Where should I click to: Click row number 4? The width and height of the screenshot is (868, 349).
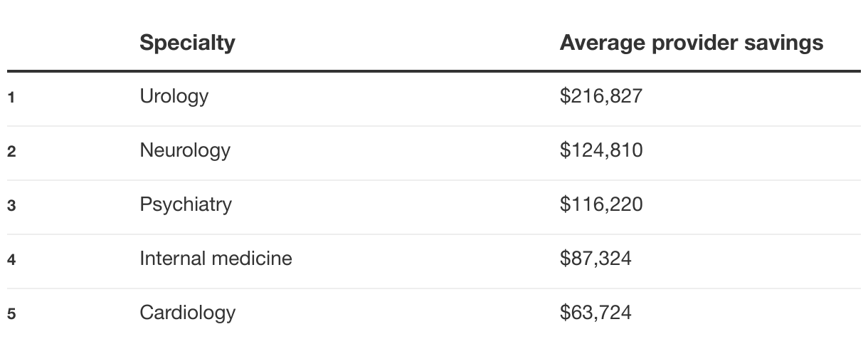click(11, 259)
